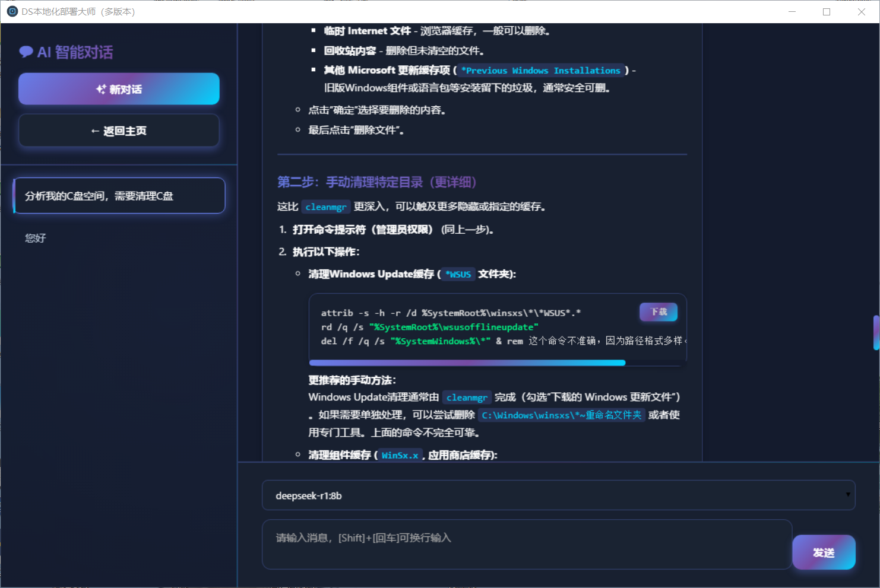Click the gradient progress bar under code block

click(x=467, y=363)
